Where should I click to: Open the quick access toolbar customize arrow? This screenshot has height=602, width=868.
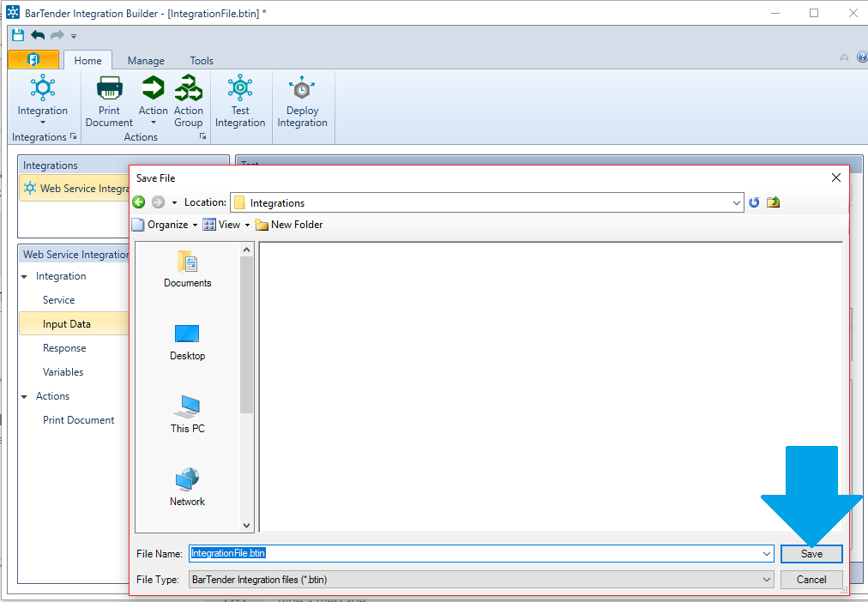pos(74,37)
